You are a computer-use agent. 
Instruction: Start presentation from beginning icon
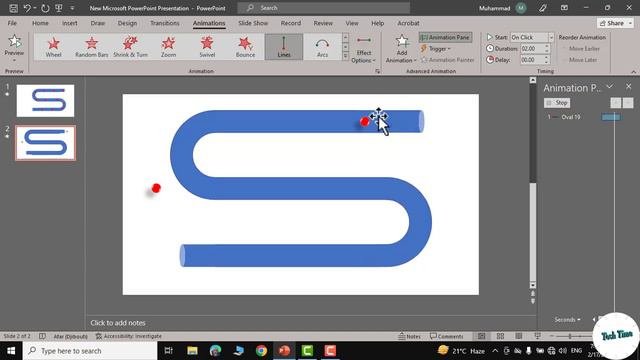(x=59, y=8)
